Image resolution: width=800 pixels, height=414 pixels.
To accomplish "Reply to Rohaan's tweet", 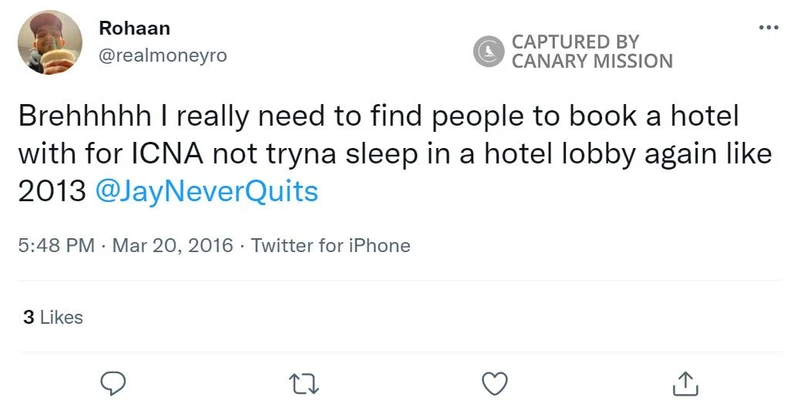I will point(114,382).
